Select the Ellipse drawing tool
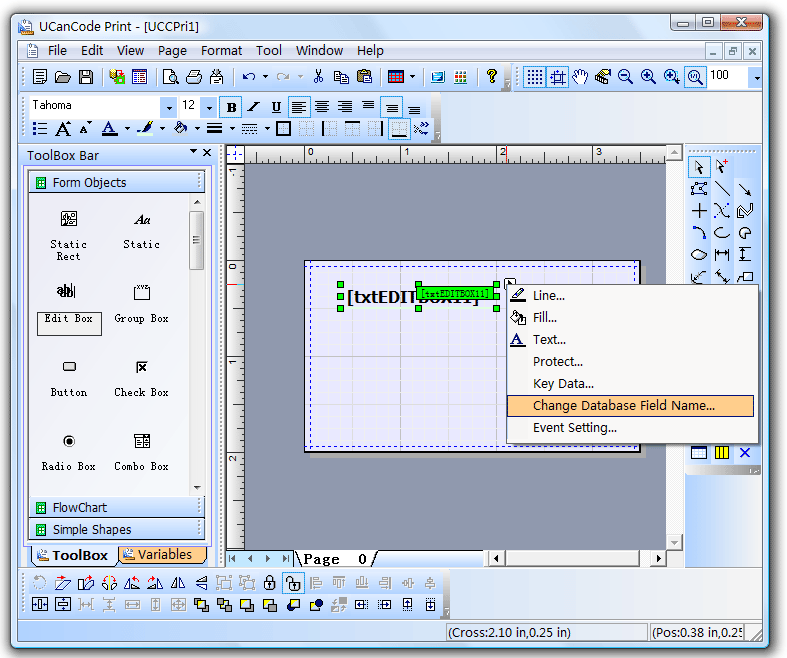The image size is (787, 658). pos(699,254)
